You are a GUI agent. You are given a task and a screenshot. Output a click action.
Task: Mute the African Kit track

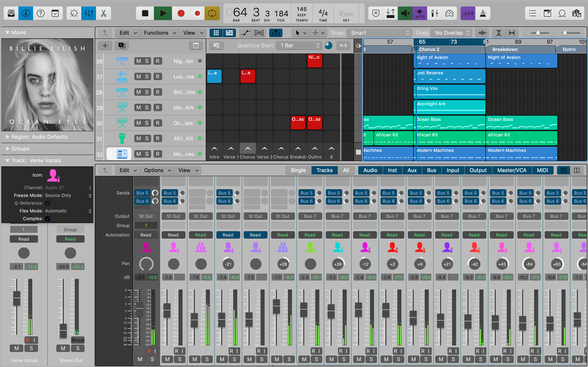point(138,139)
